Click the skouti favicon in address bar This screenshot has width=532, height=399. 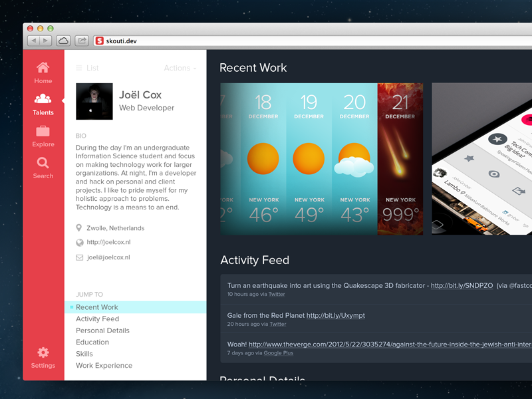[99, 41]
